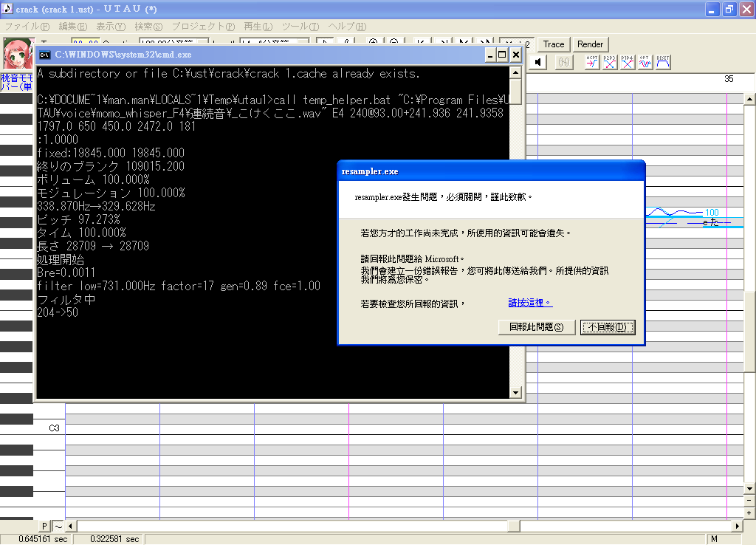
Task: Click the cmd.exe title bar icon
Action: tap(44, 55)
